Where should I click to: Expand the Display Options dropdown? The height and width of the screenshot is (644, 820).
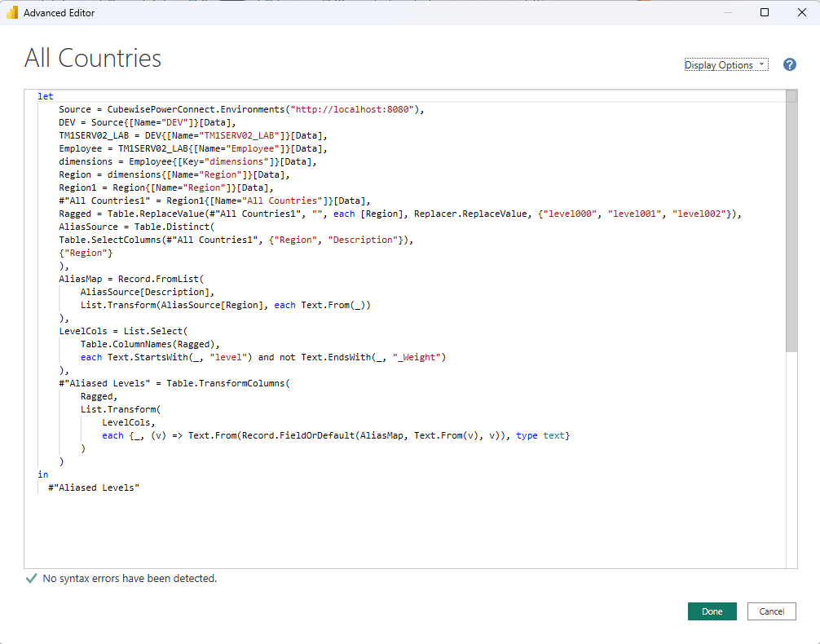point(726,65)
